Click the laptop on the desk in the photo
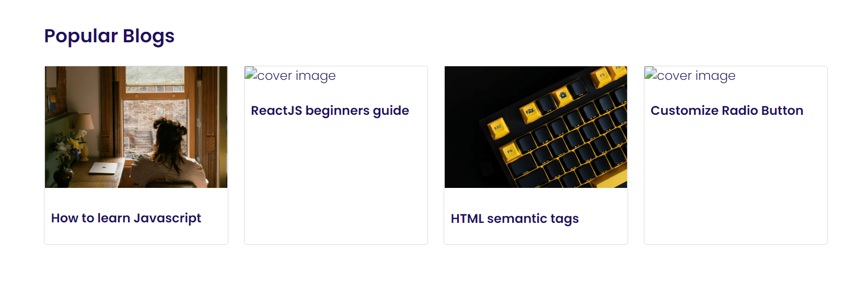The width and height of the screenshot is (868, 297). (x=103, y=168)
